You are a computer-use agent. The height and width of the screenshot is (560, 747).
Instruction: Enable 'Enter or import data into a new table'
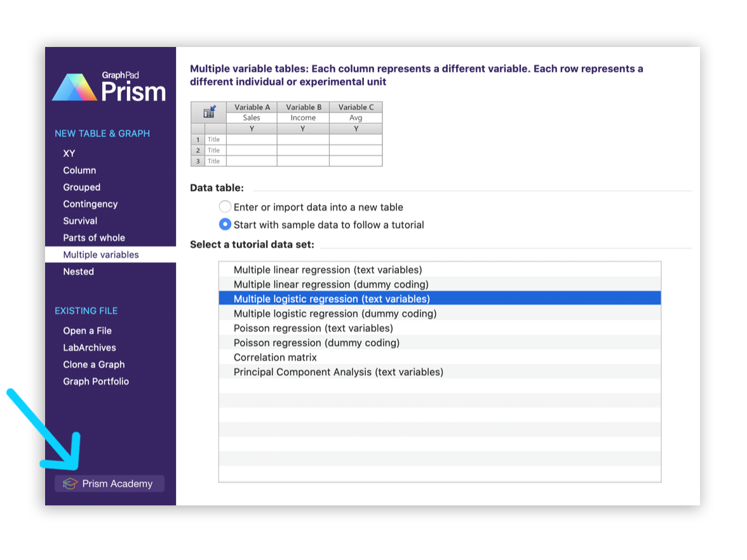click(225, 206)
